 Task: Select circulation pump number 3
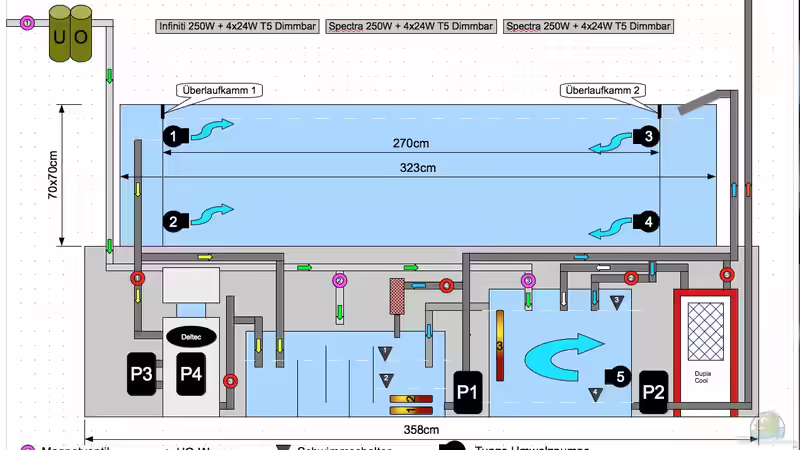point(648,135)
